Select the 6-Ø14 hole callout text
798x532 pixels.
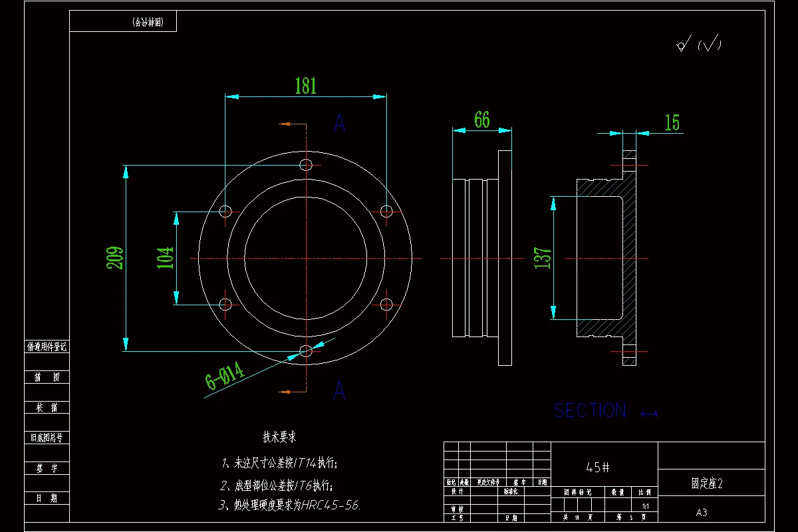225,377
